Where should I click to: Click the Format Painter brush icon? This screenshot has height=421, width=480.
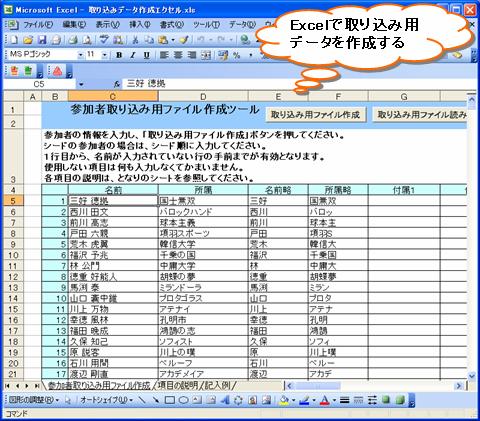184,40
